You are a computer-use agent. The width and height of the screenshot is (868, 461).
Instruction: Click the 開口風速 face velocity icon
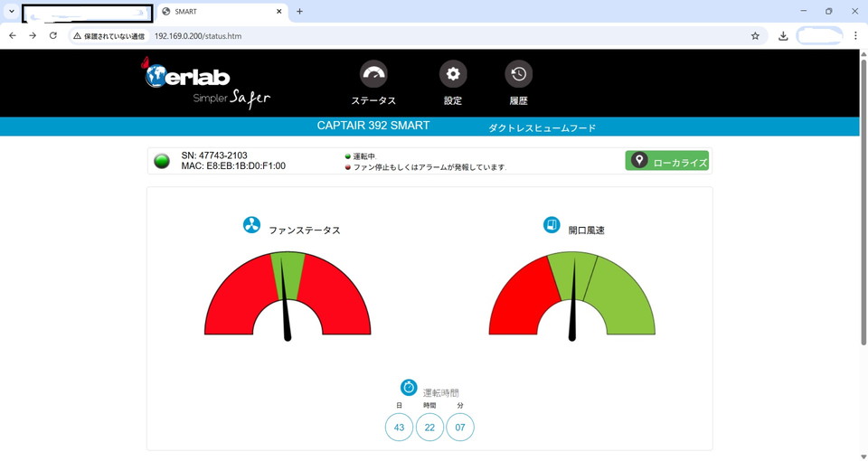[552, 225]
